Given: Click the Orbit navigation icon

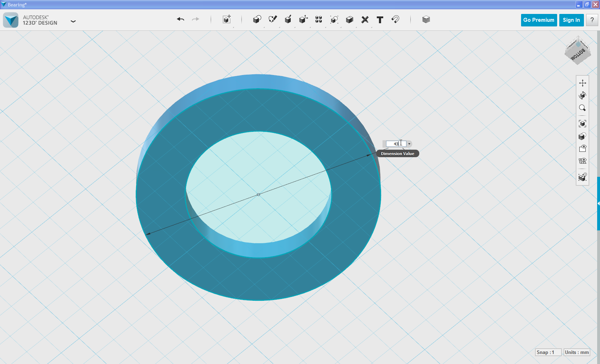Looking at the screenshot, I should tap(582, 95).
